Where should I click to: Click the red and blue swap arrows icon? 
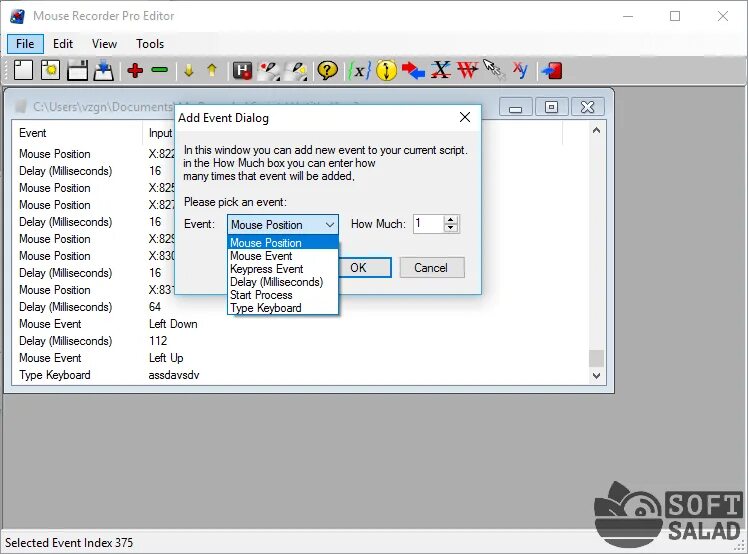click(x=413, y=71)
